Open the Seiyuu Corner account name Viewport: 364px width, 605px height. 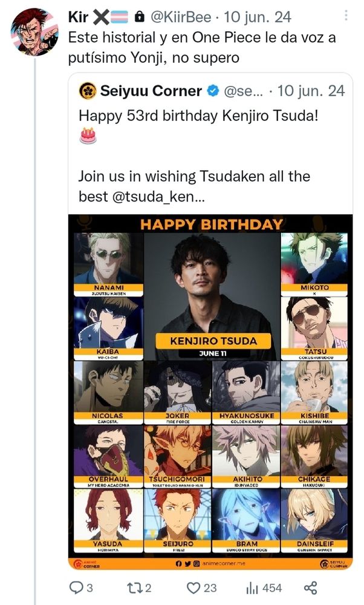click(x=151, y=91)
